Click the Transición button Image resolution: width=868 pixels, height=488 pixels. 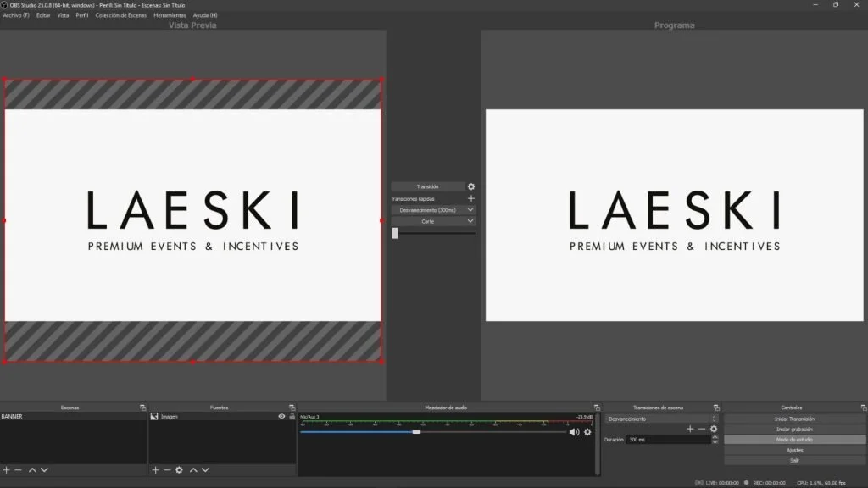point(428,186)
